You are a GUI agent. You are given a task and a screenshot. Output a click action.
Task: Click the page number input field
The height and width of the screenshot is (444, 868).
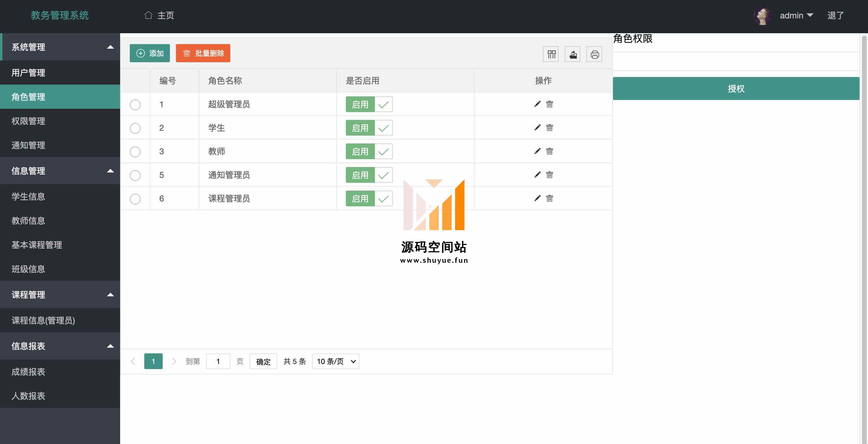pyautogui.click(x=218, y=362)
